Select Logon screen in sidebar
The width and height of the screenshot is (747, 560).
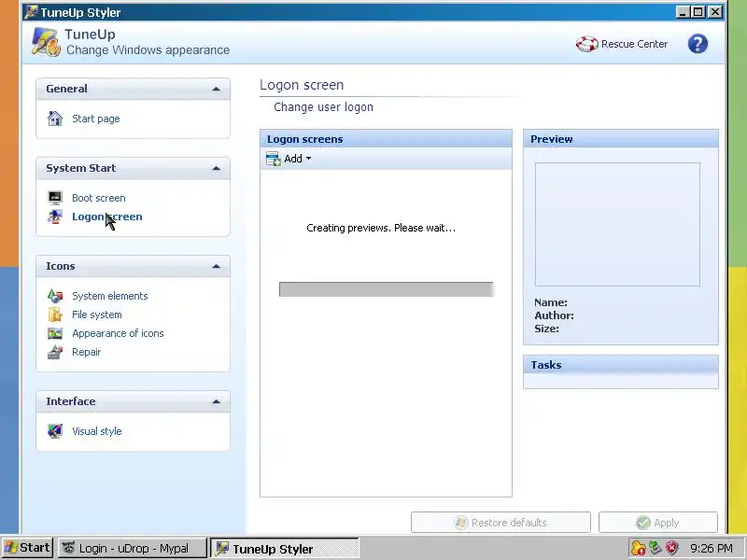(x=107, y=217)
